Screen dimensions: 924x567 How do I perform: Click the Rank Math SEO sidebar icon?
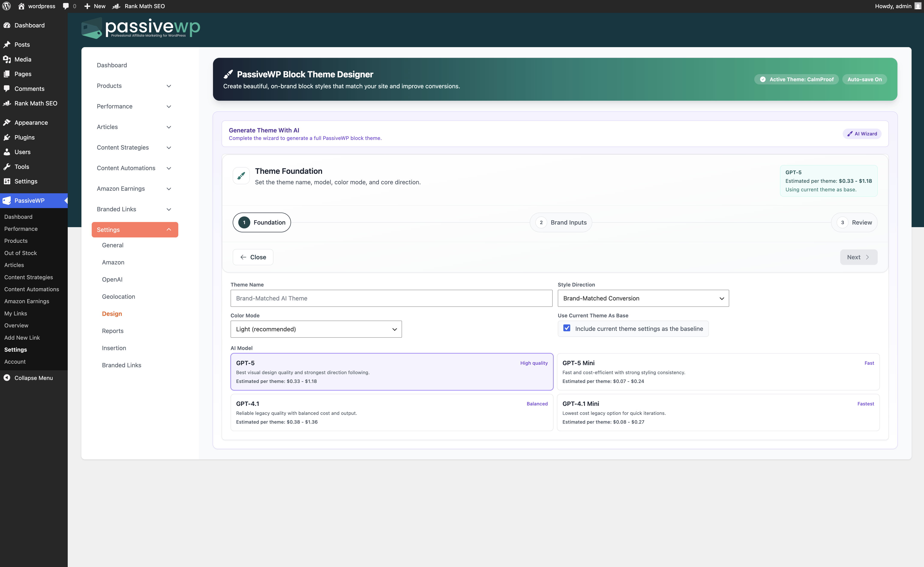coord(7,103)
